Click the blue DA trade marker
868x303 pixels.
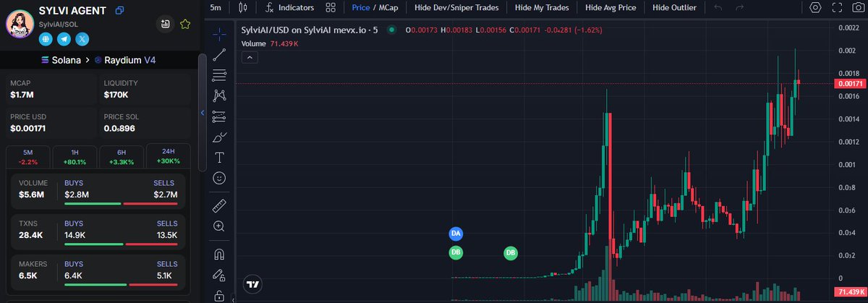[456, 234]
